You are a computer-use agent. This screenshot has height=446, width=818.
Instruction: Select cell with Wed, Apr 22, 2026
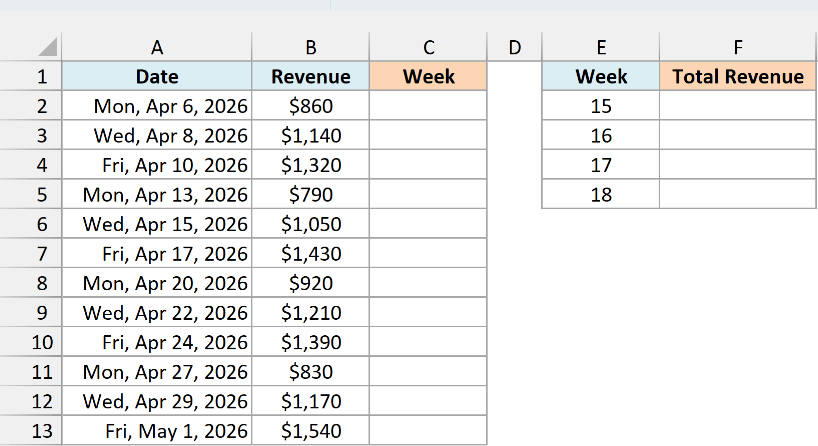click(x=157, y=312)
